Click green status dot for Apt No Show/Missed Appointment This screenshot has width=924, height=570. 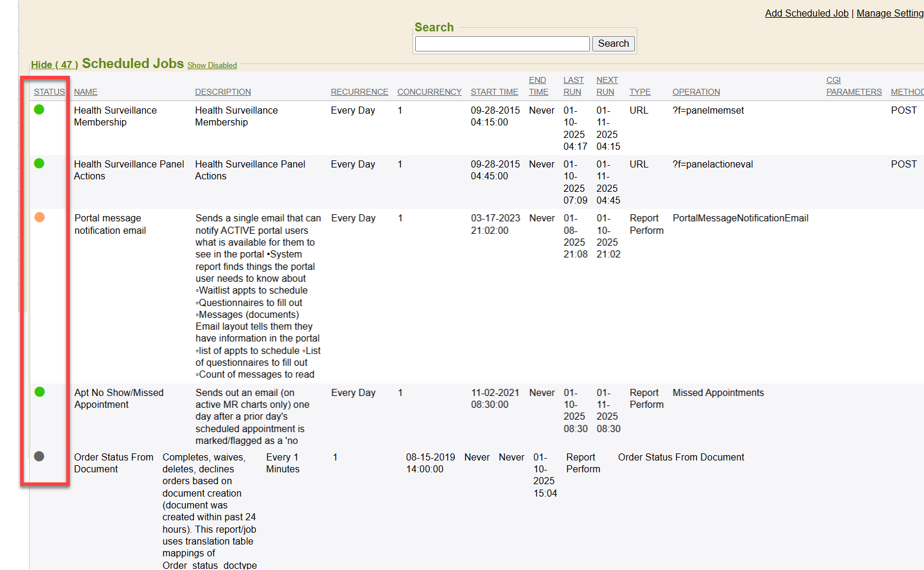tap(40, 392)
